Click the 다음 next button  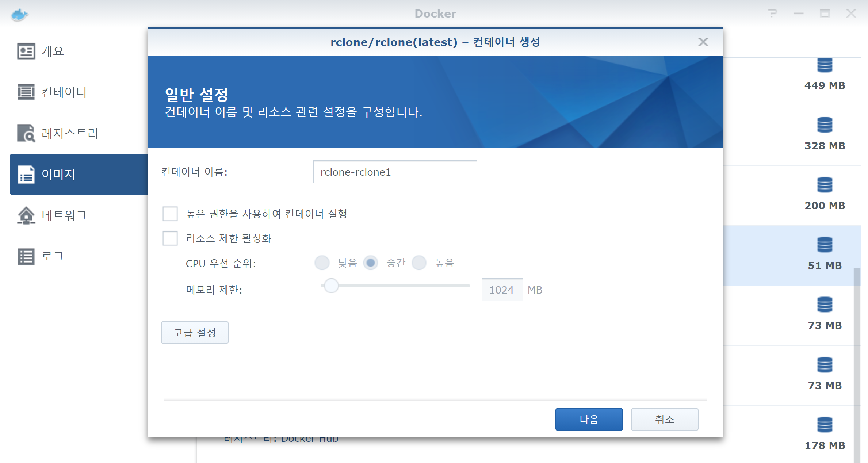click(589, 419)
